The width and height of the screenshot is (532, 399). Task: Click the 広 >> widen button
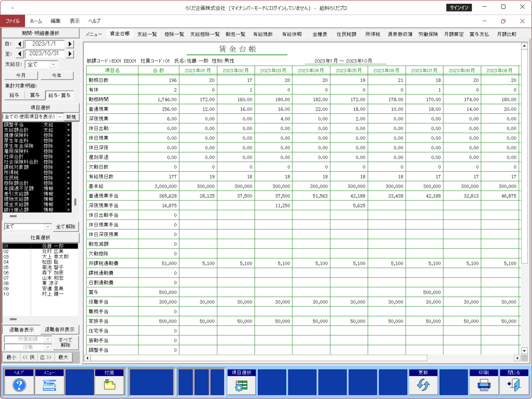click(x=46, y=357)
